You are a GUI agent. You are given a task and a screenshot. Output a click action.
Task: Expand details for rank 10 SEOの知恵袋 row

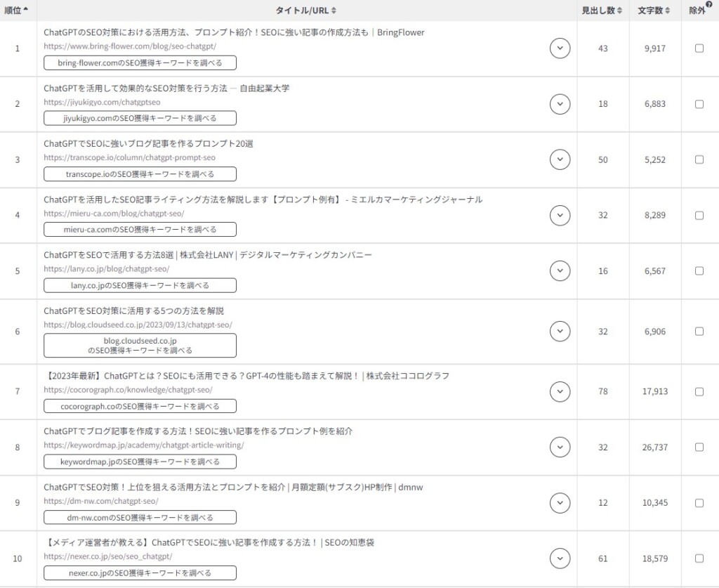(x=560, y=558)
